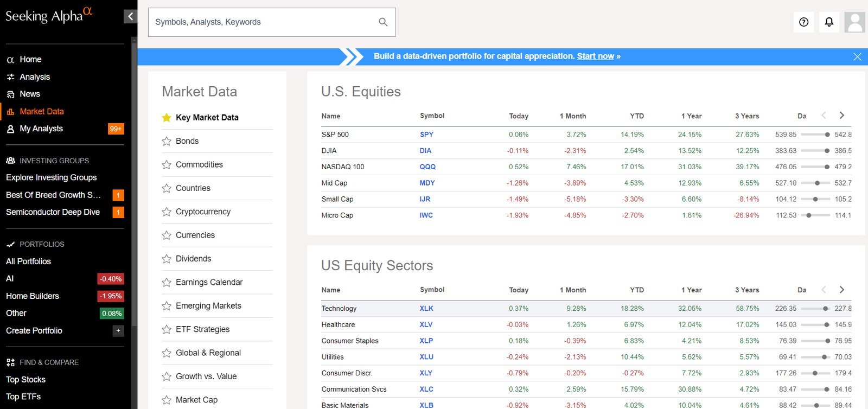The width and height of the screenshot is (868, 409).
Task: Dismiss the blue promotional banner
Action: (857, 57)
